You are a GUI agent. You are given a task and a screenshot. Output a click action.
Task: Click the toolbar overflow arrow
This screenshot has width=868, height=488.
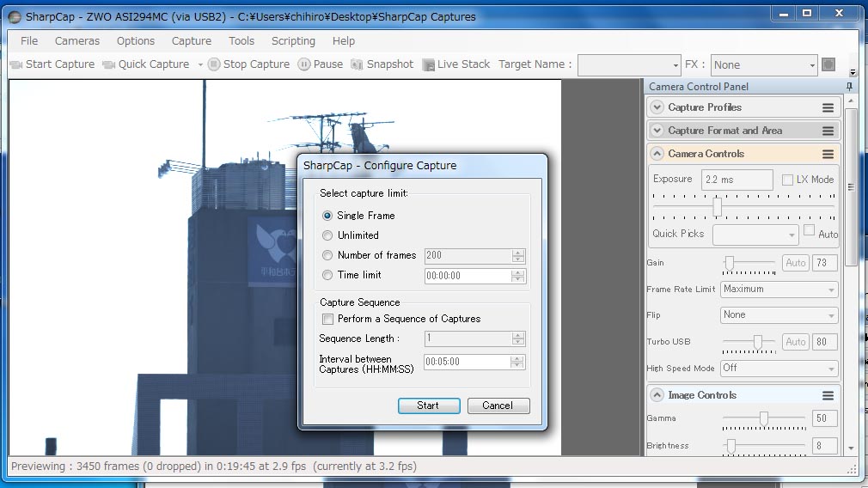tap(853, 72)
